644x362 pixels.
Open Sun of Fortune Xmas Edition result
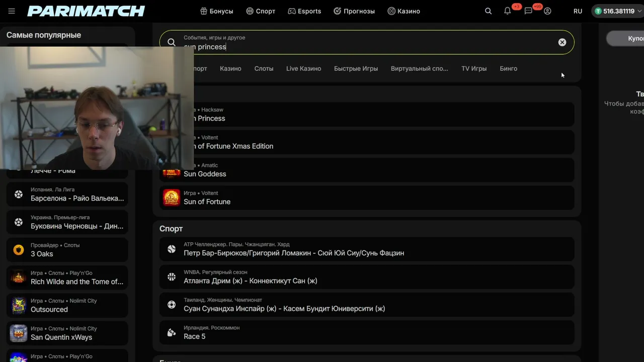pyautogui.click(x=367, y=142)
